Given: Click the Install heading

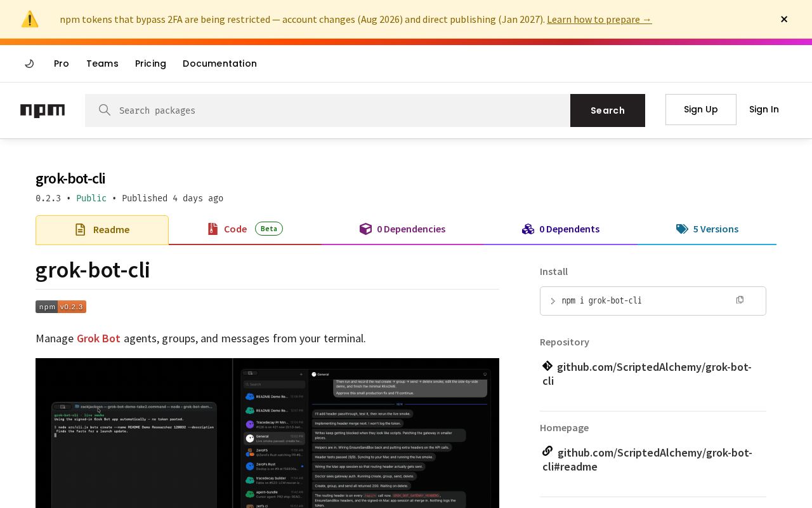Looking at the screenshot, I should pos(554,271).
